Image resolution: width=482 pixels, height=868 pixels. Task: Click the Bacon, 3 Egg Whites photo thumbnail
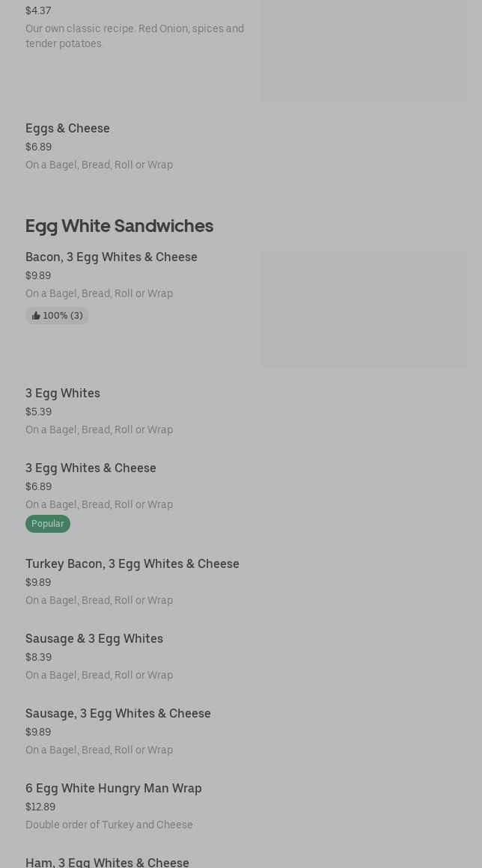coord(364,309)
